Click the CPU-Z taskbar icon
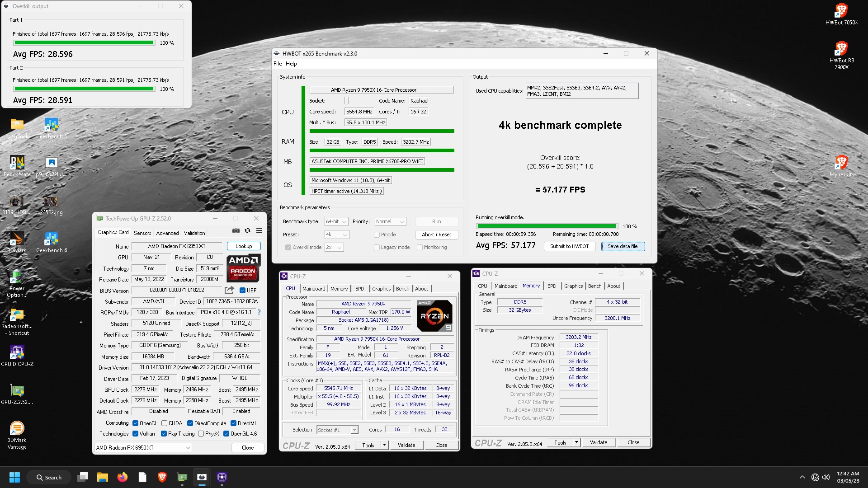 222,477
